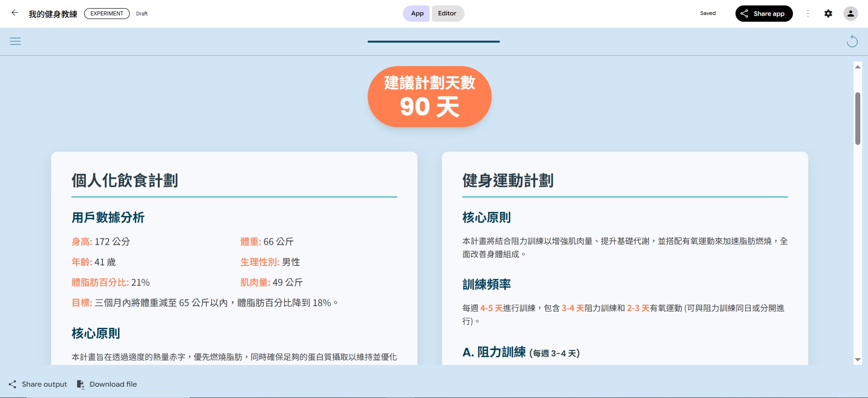Click the 健身運動計劃 heading

point(508,180)
